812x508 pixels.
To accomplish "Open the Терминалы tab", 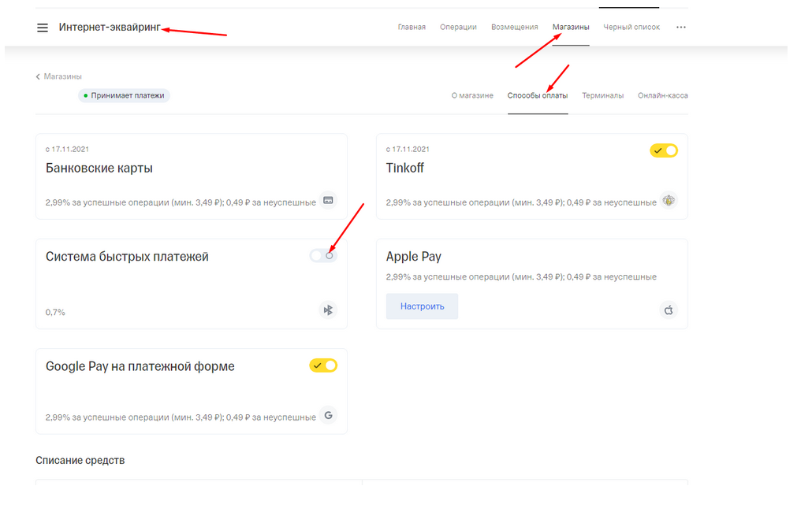I will (x=603, y=95).
